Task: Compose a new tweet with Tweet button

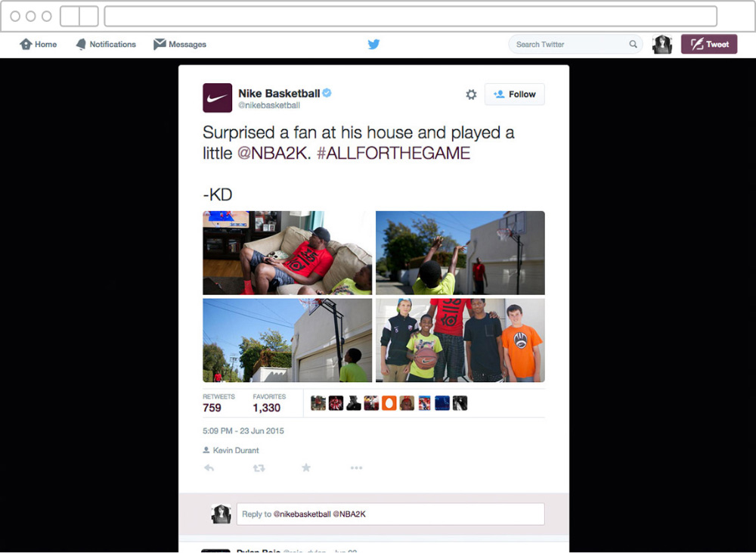Action: (x=709, y=44)
